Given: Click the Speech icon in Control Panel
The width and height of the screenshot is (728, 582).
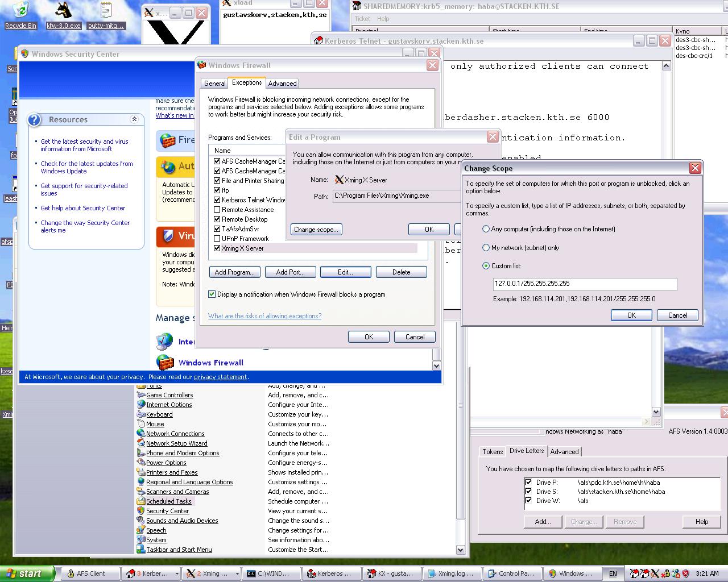Looking at the screenshot, I should pyautogui.click(x=141, y=530).
